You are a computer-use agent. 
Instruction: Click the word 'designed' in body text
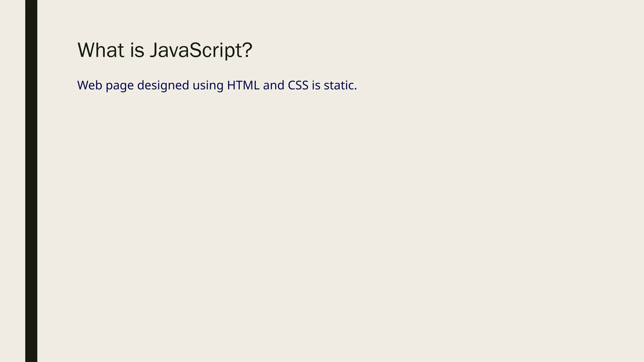pos(163,85)
